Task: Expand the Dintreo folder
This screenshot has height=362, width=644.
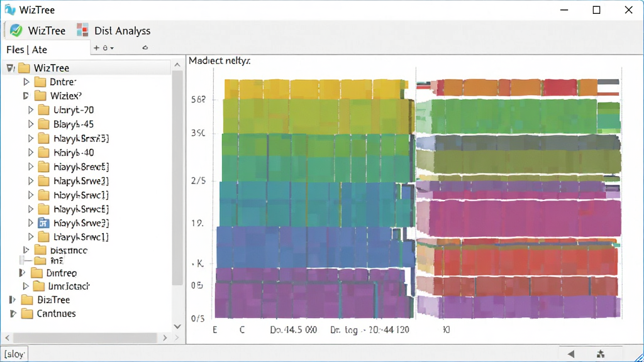Action: click(x=22, y=273)
